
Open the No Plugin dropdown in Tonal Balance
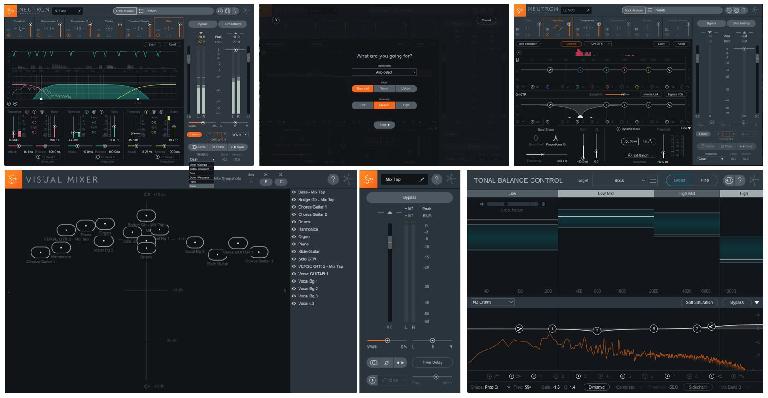click(492, 303)
